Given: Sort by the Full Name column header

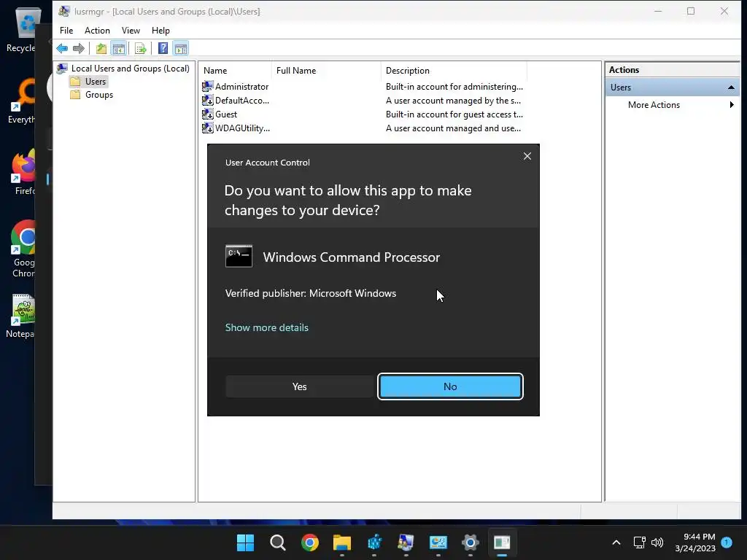Looking at the screenshot, I should coord(326,71).
